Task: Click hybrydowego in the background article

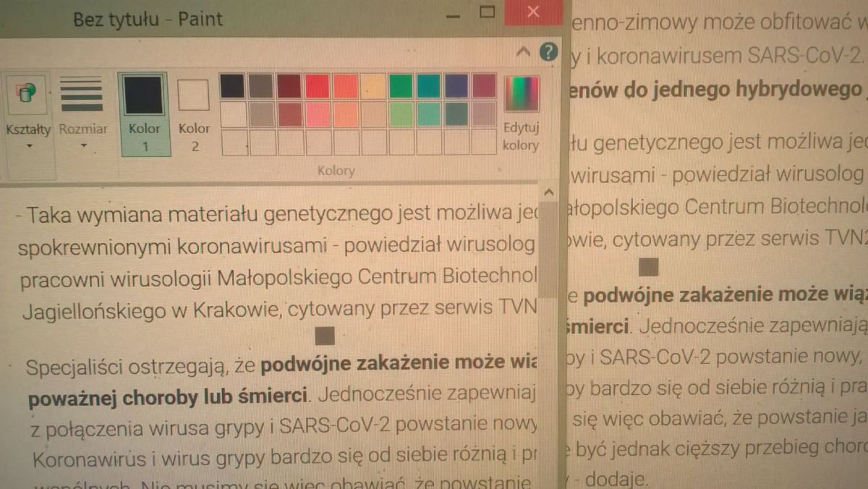Action: [795, 90]
